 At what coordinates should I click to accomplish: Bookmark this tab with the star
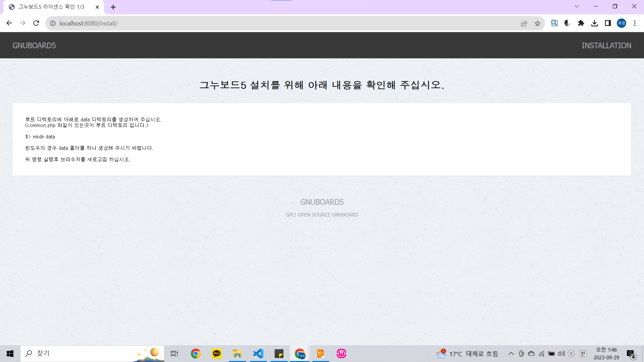(538, 23)
